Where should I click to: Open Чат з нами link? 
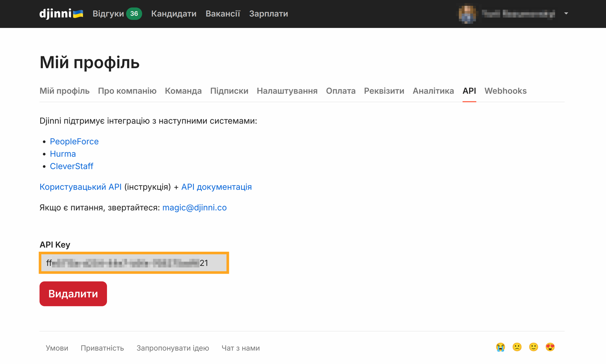pyautogui.click(x=241, y=348)
